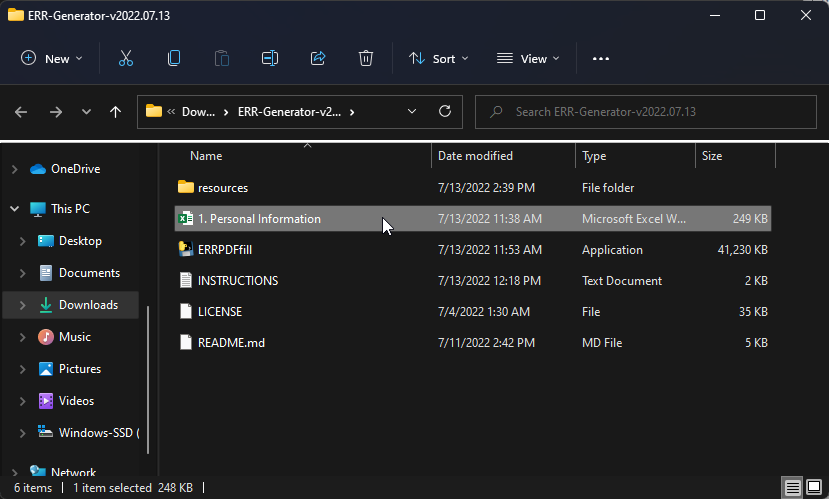Click the 41,230 KB size value
The width and height of the screenshot is (829, 499).
coord(742,250)
